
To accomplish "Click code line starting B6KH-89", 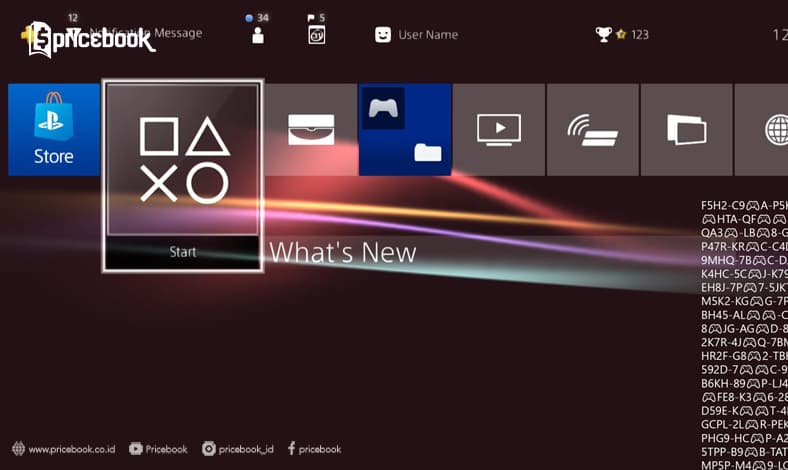I will click(744, 384).
